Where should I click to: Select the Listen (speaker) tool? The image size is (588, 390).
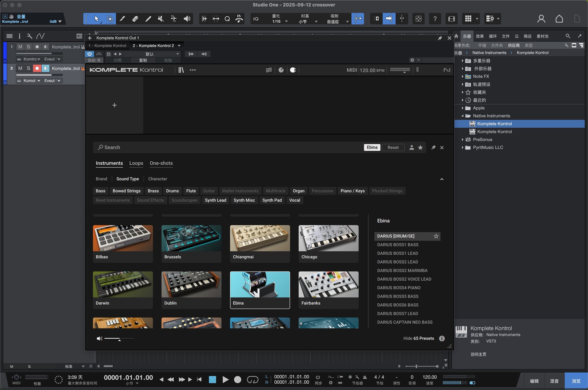[187, 19]
